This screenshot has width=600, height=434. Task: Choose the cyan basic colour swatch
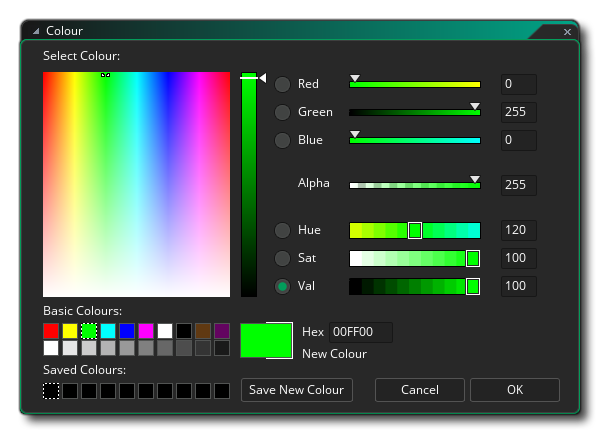point(108,331)
